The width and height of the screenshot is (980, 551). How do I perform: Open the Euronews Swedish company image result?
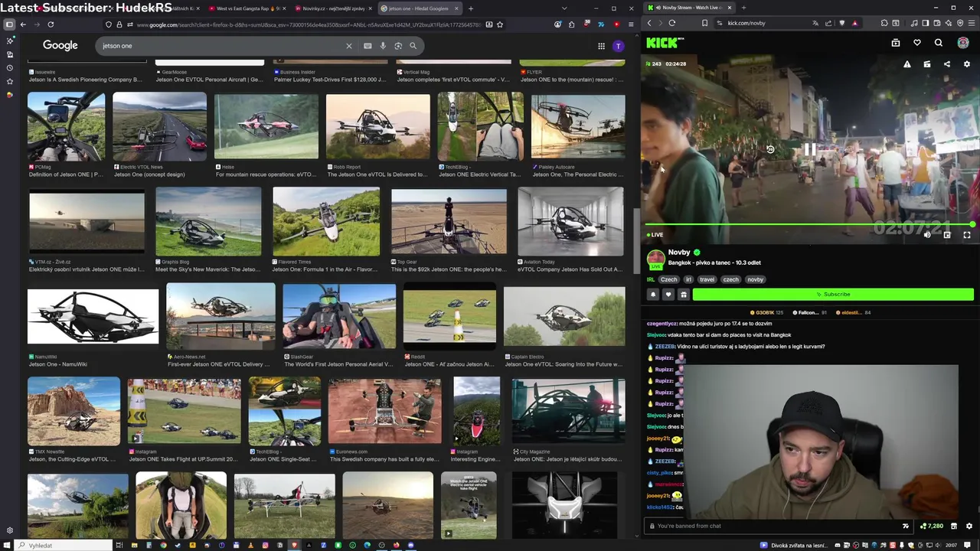[x=384, y=411]
